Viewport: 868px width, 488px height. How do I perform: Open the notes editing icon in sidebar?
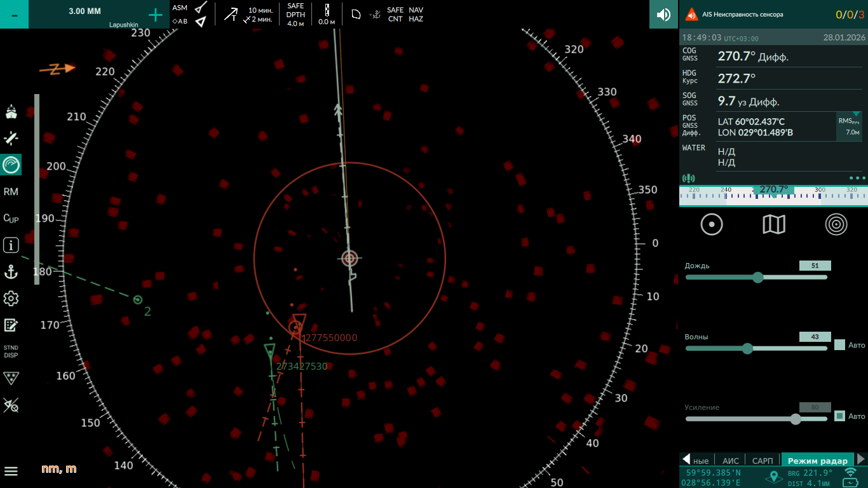tap(11, 325)
